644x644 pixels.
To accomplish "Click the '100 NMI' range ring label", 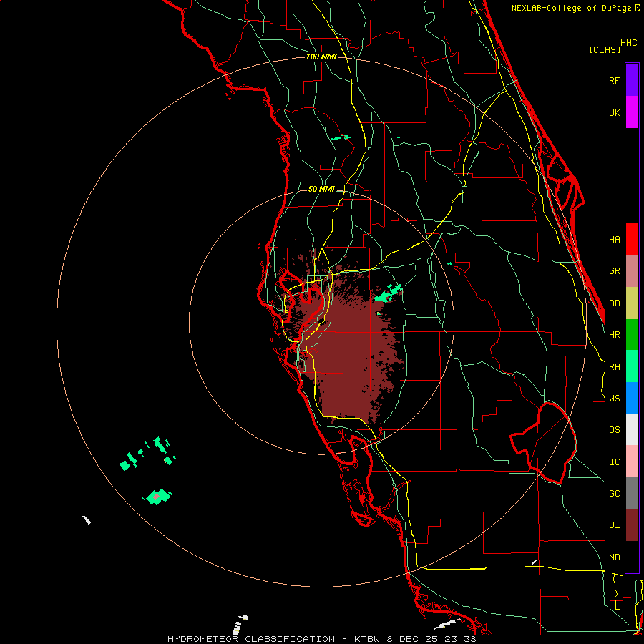I will [321, 57].
